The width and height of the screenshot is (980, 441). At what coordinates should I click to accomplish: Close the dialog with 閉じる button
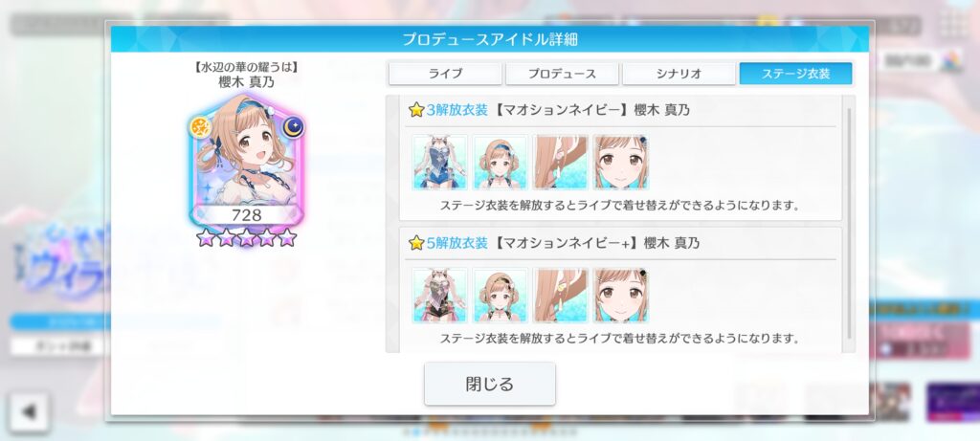pyautogui.click(x=489, y=384)
